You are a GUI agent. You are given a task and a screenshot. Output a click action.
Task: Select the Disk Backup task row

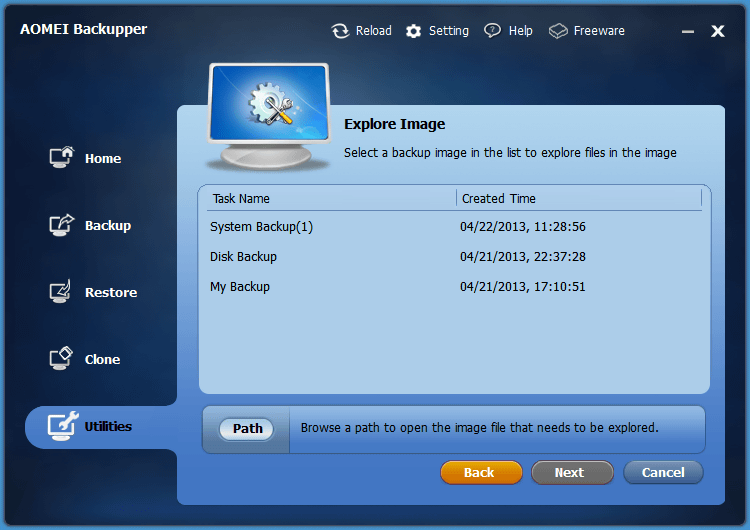point(454,256)
